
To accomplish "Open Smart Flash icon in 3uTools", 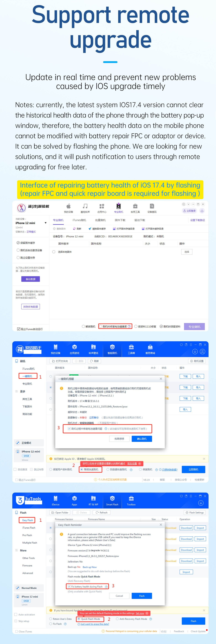I will pos(112,498).
